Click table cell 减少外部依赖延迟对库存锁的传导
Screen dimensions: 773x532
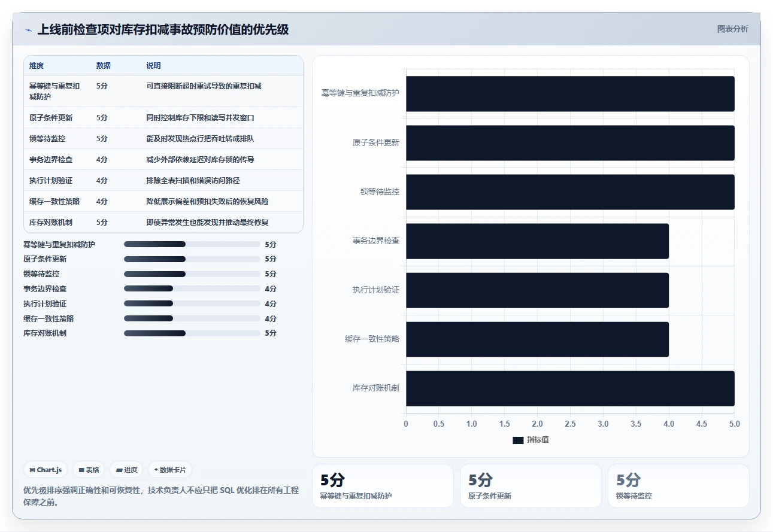point(201,160)
